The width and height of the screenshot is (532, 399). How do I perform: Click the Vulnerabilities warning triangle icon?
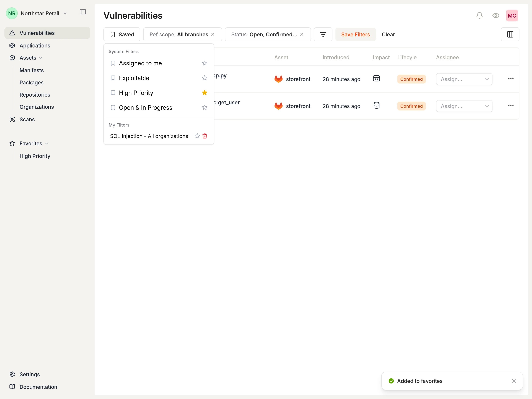tap(12, 33)
